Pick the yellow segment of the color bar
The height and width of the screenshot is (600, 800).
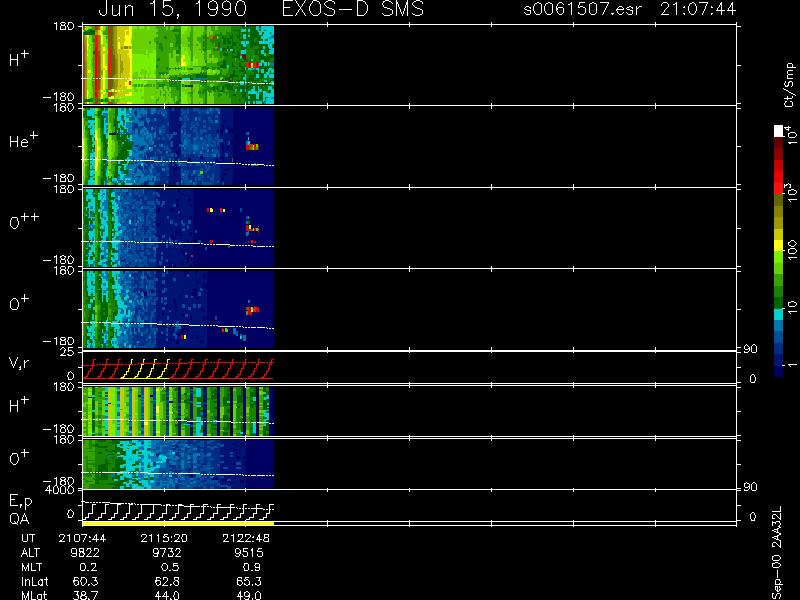point(779,247)
